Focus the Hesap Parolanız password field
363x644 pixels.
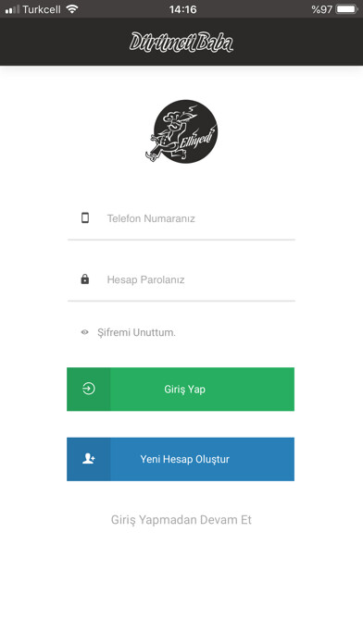[181, 279]
